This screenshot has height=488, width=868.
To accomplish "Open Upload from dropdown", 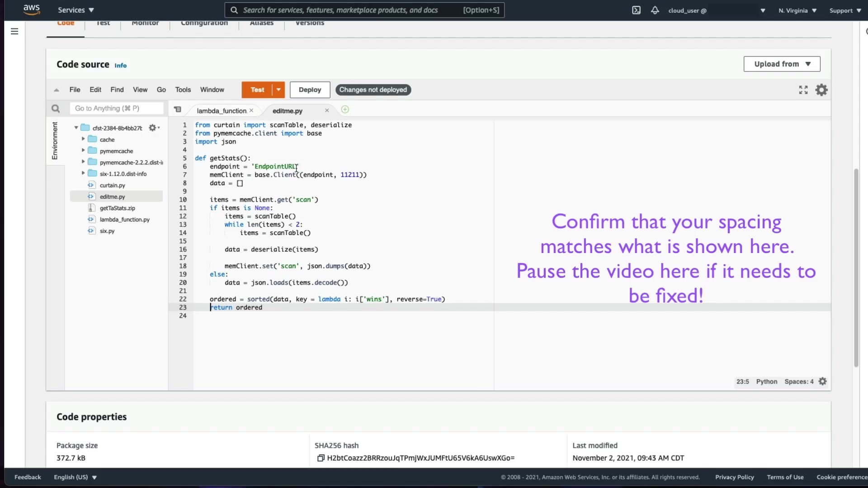I will (782, 64).
